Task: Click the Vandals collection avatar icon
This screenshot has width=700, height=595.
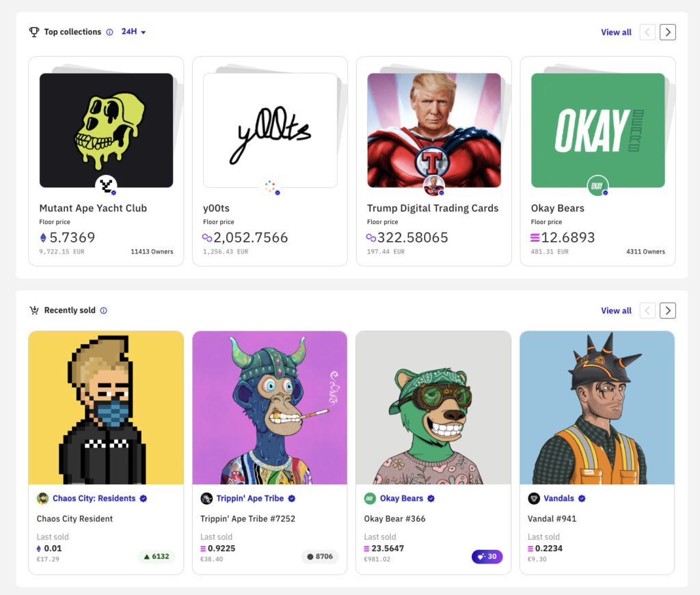Action: pyautogui.click(x=534, y=499)
